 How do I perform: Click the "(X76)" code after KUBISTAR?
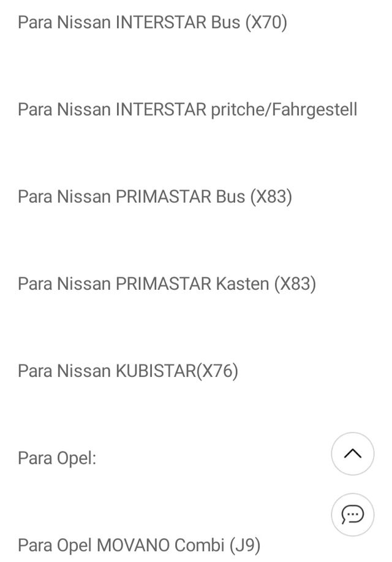point(217,371)
